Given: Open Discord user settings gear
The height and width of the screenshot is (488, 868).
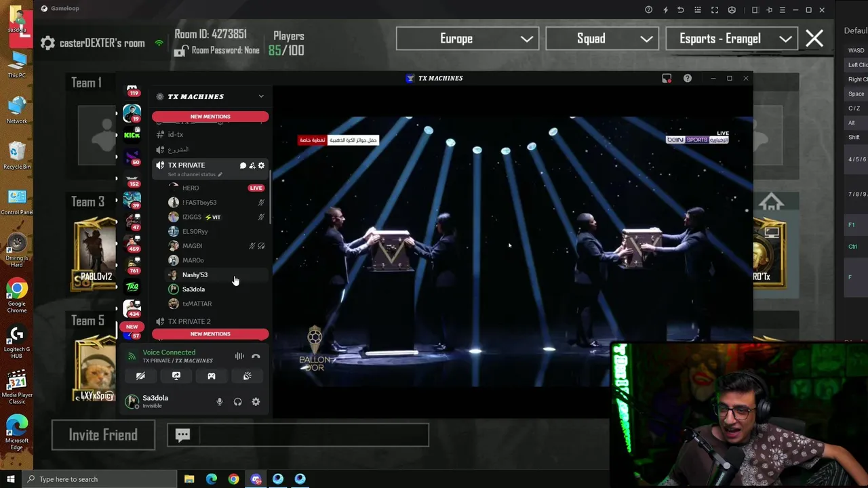Looking at the screenshot, I should 256,402.
